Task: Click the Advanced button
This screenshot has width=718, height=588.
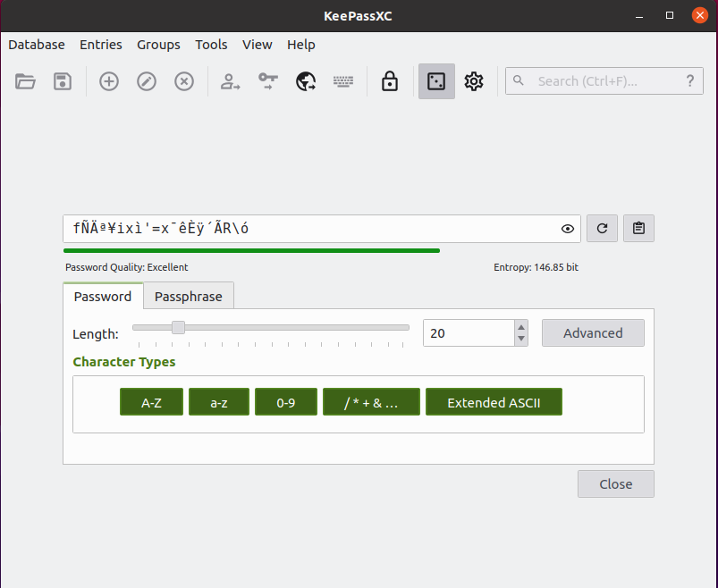Action: (x=593, y=332)
